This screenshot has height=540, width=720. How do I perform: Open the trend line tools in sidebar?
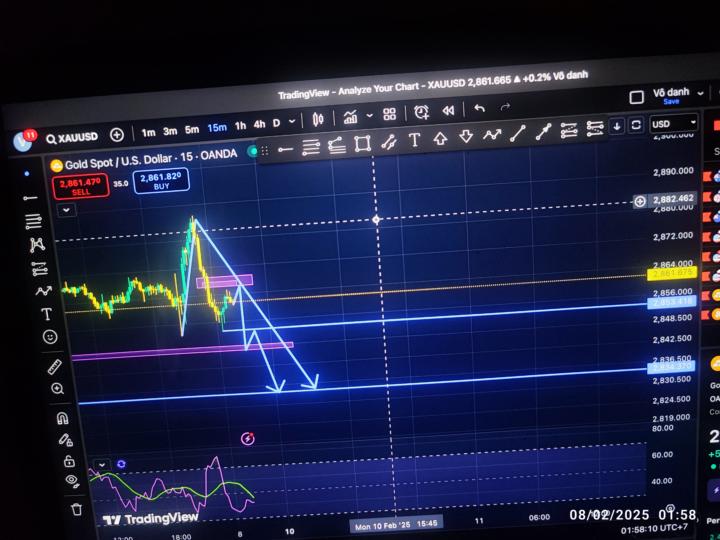(x=30, y=198)
